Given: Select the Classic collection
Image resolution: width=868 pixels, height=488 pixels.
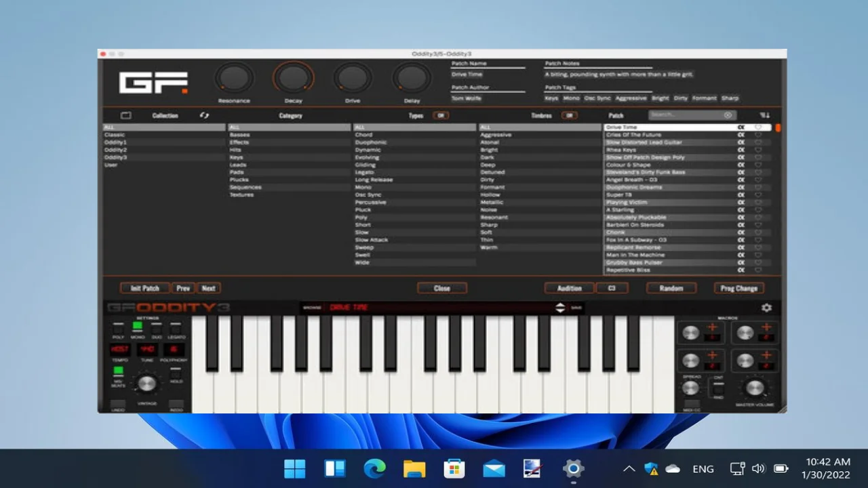Looking at the screenshot, I should click(163, 135).
